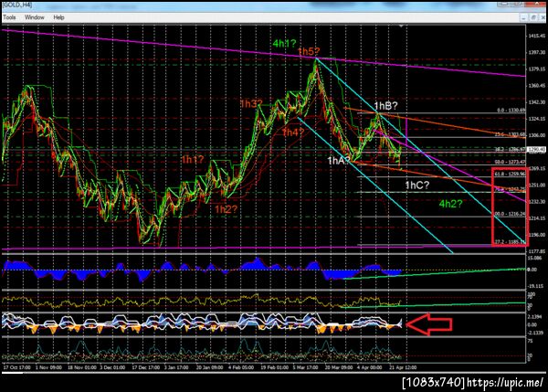Open the Tools menu
The width and height of the screenshot is (548, 392).
[9, 17]
